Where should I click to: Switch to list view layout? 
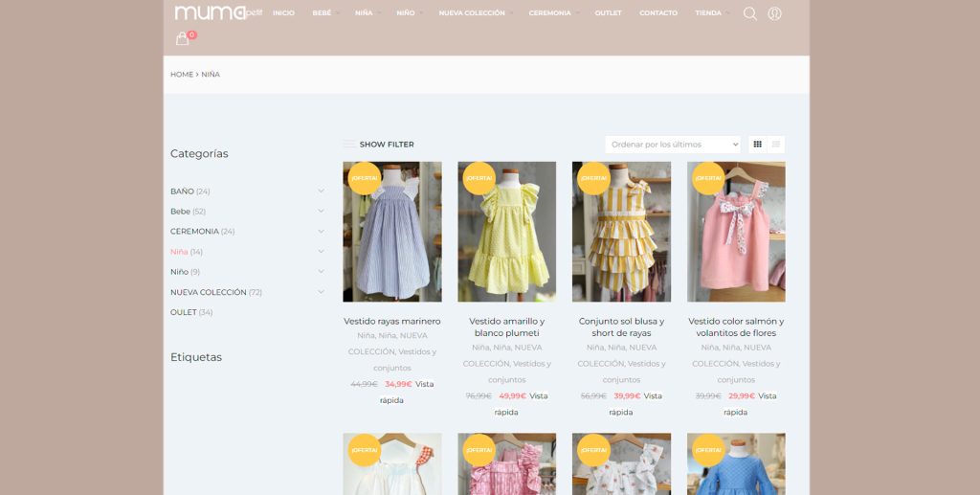775,145
